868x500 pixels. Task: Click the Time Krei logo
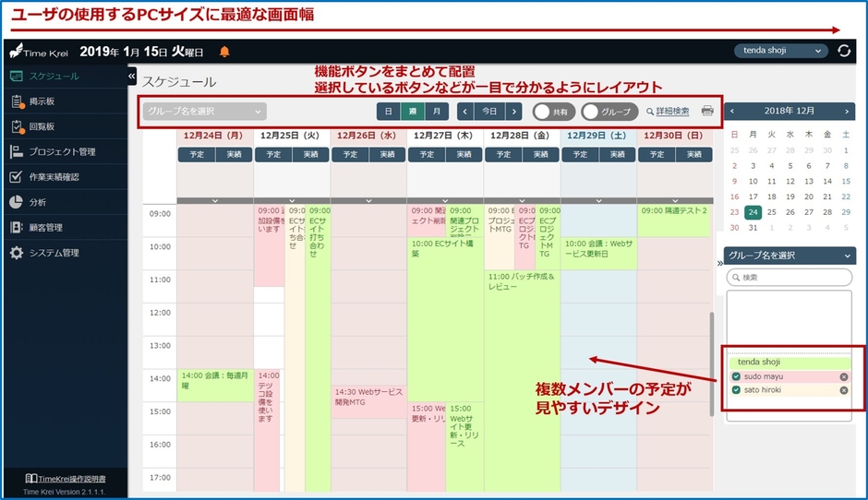39,52
